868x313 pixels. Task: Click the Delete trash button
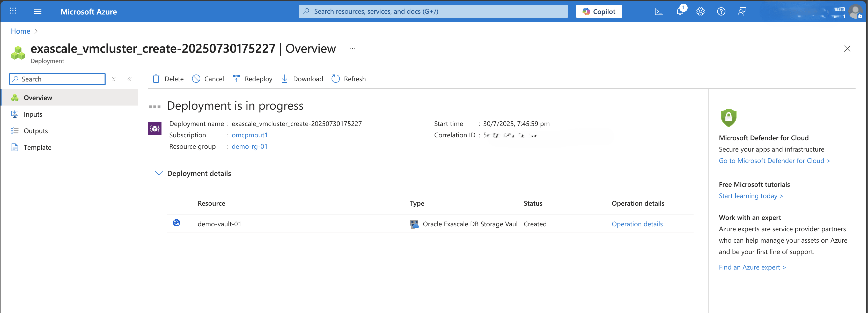point(168,79)
